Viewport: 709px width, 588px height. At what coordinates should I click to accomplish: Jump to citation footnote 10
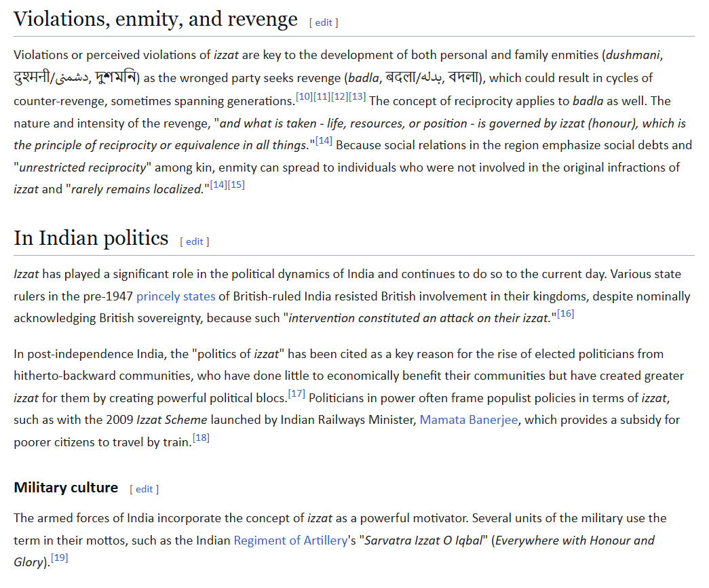[x=304, y=97]
